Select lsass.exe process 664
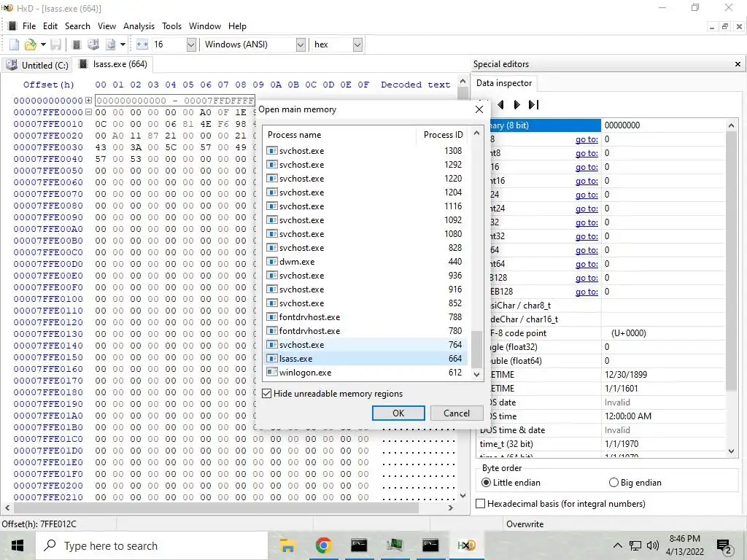The width and height of the screenshot is (747, 560). (365, 359)
